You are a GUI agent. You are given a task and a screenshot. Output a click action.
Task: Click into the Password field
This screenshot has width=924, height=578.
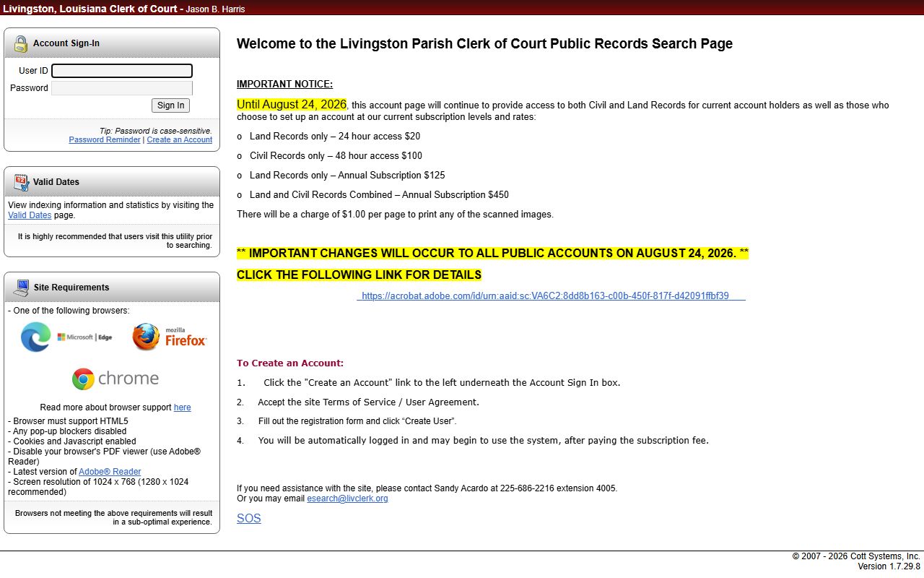point(122,88)
